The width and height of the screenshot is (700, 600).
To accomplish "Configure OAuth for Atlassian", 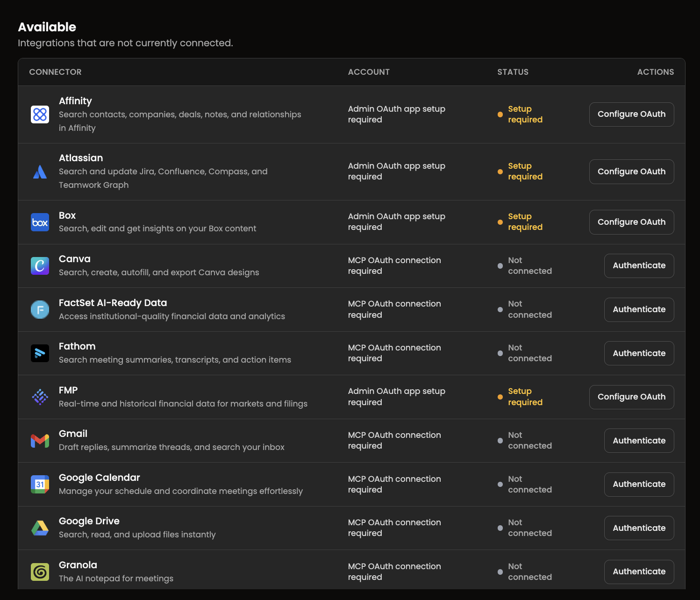I will tap(631, 171).
